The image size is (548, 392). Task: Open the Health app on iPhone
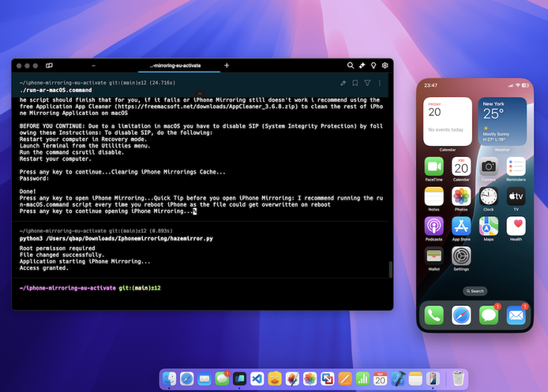coord(516,226)
